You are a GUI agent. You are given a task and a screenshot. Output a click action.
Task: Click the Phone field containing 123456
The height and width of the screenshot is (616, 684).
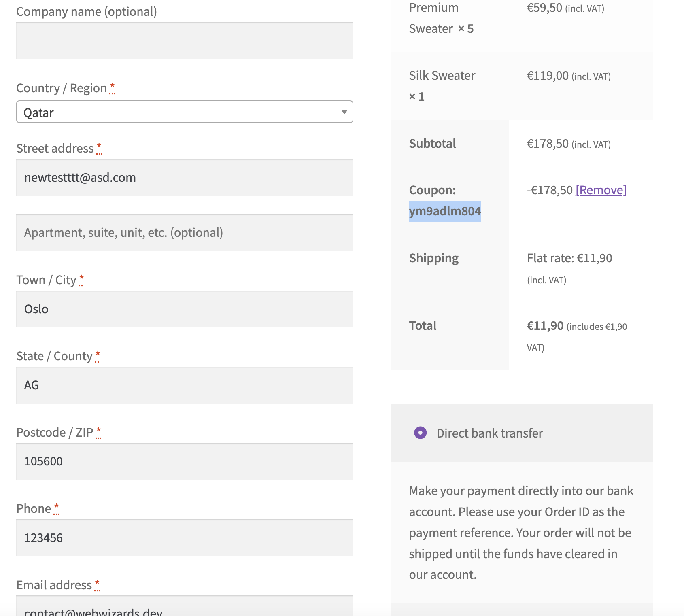click(185, 537)
